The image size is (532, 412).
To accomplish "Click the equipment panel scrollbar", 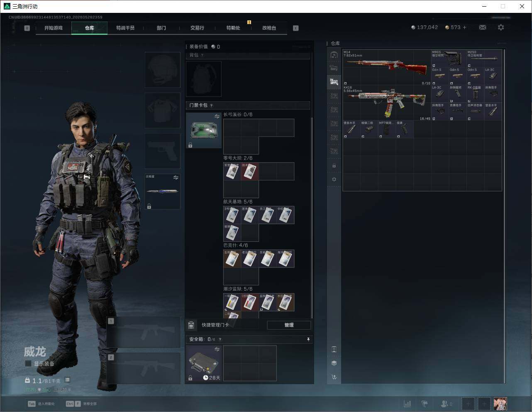I will pyautogui.click(x=311, y=218).
